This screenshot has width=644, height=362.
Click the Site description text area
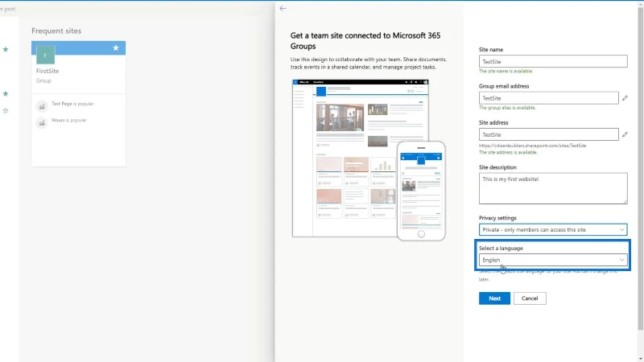click(x=553, y=188)
